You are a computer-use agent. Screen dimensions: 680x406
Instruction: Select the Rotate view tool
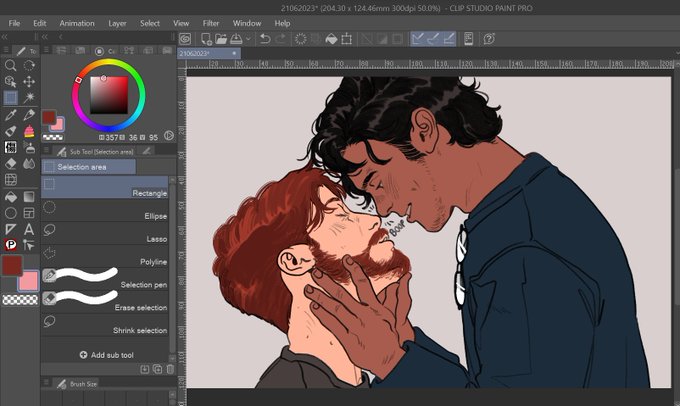pos(29,65)
